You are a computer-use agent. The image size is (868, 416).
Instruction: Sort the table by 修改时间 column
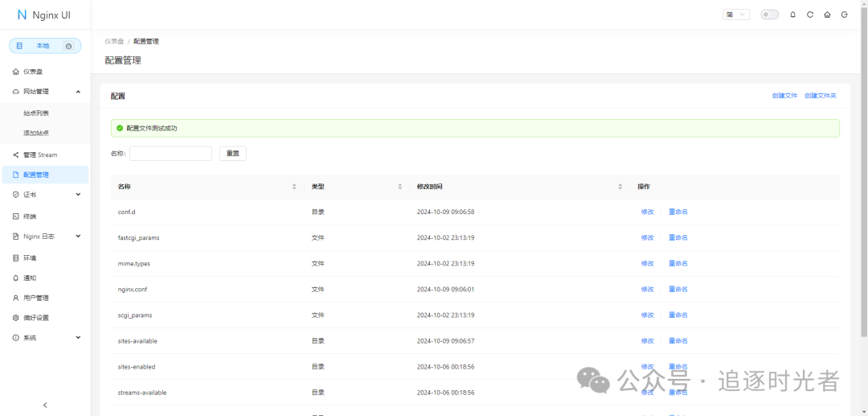(620, 187)
